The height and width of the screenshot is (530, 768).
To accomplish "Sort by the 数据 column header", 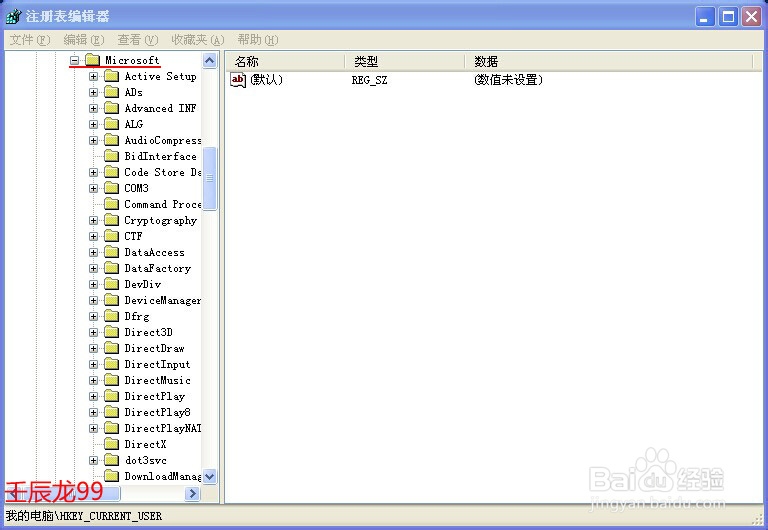I will pyautogui.click(x=608, y=62).
